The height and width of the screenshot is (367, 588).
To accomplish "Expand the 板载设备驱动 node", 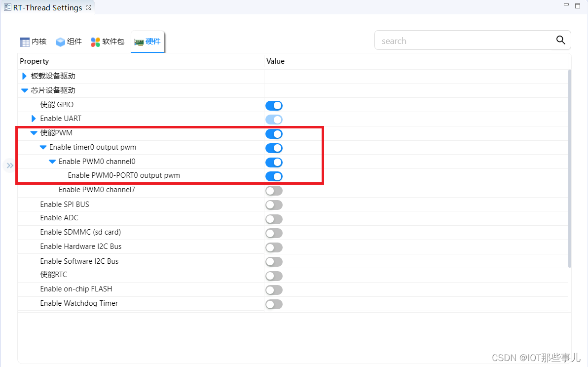I will 24,76.
